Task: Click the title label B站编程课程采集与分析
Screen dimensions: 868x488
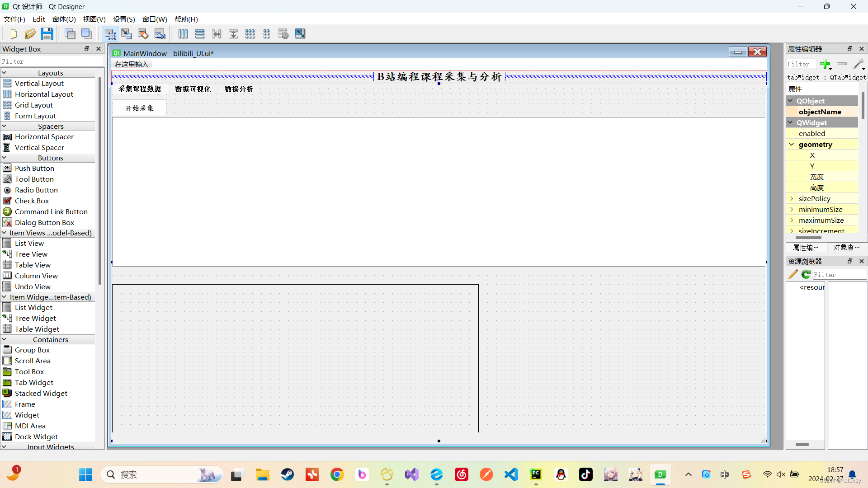Action: (x=439, y=77)
